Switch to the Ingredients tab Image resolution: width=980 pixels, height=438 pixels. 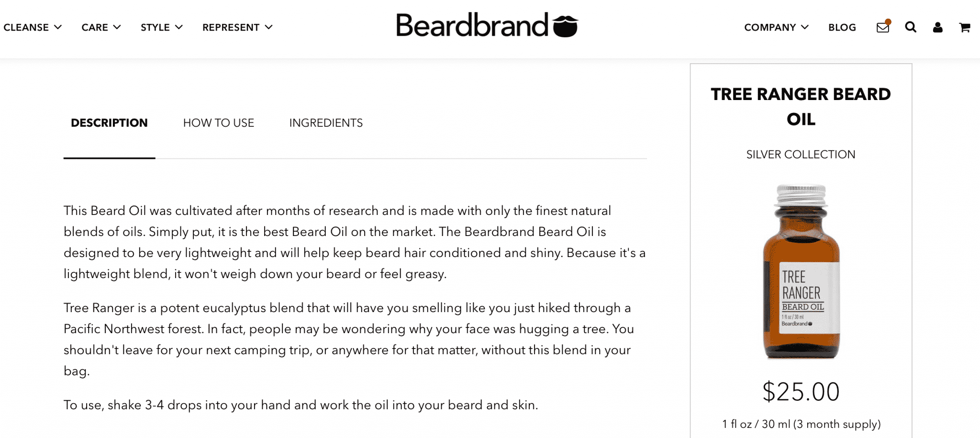tap(326, 123)
